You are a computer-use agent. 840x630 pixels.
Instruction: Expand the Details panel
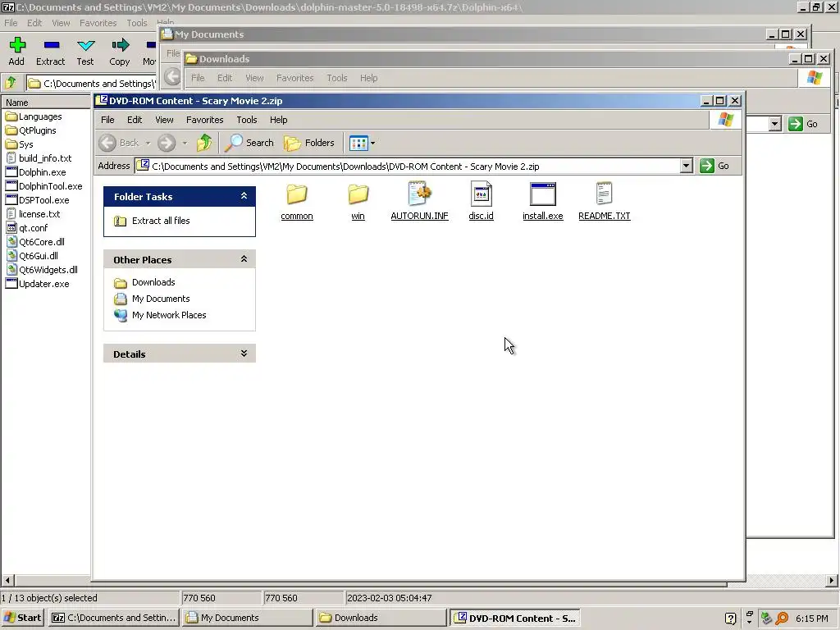pyautogui.click(x=244, y=354)
